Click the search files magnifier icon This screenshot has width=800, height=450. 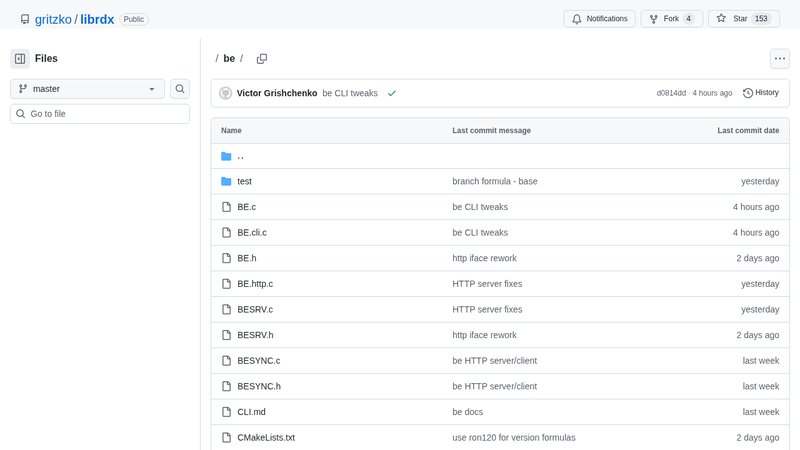[180, 89]
